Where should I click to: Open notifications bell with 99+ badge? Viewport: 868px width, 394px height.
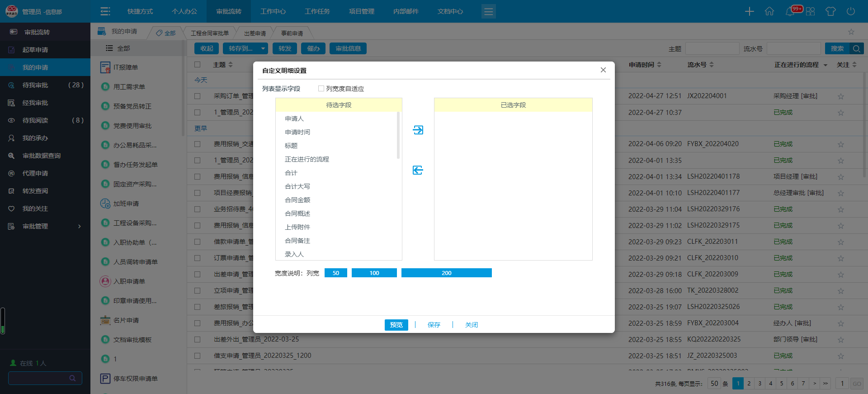point(790,11)
